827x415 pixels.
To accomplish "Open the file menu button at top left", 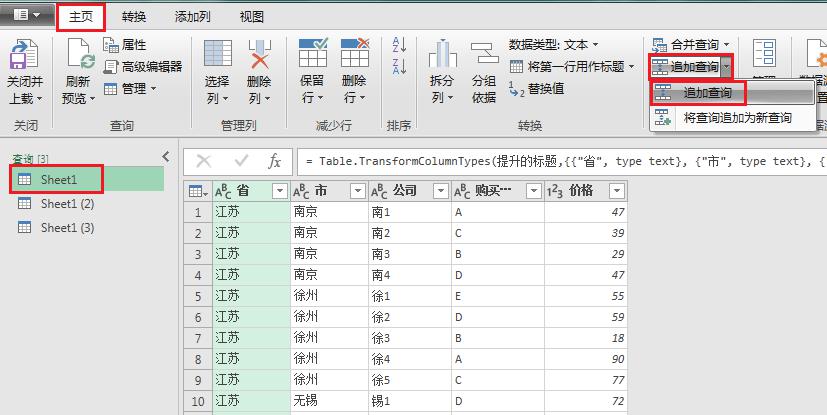I will 26,16.
